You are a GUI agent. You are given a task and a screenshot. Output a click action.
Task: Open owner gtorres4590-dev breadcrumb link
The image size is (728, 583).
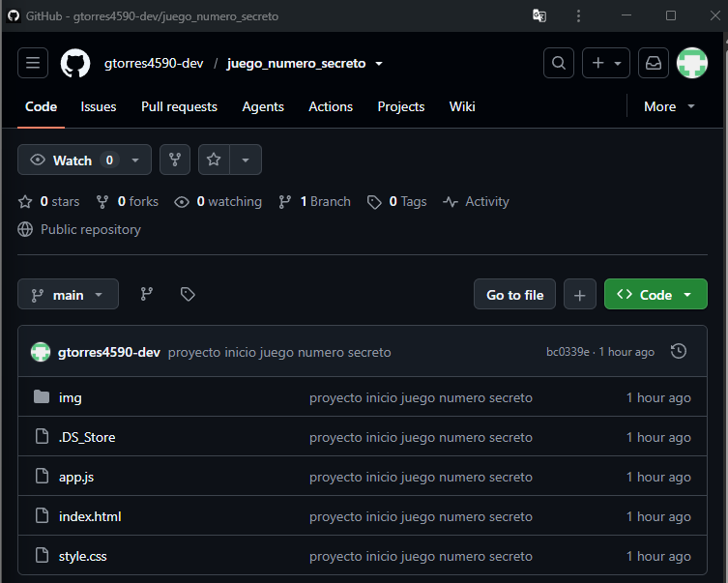[154, 63]
